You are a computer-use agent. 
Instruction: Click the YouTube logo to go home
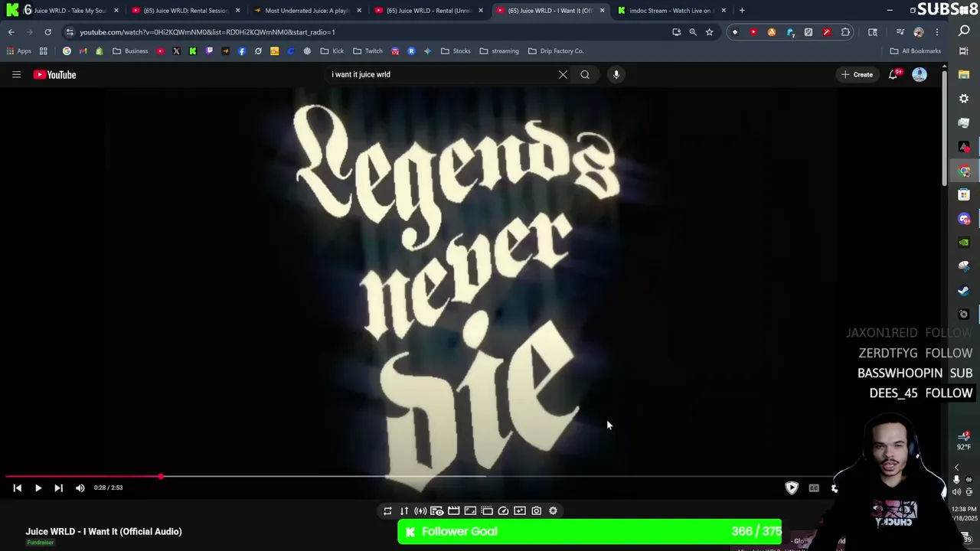(x=54, y=74)
